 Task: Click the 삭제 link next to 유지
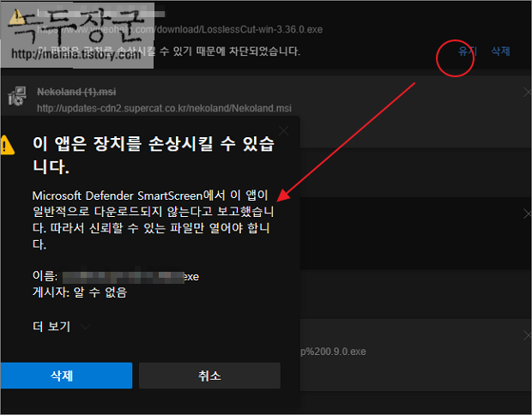pos(500,51)
